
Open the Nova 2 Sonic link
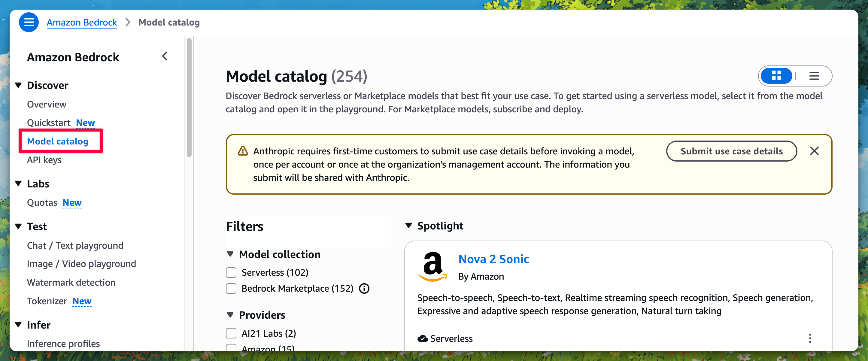[494, 259]
